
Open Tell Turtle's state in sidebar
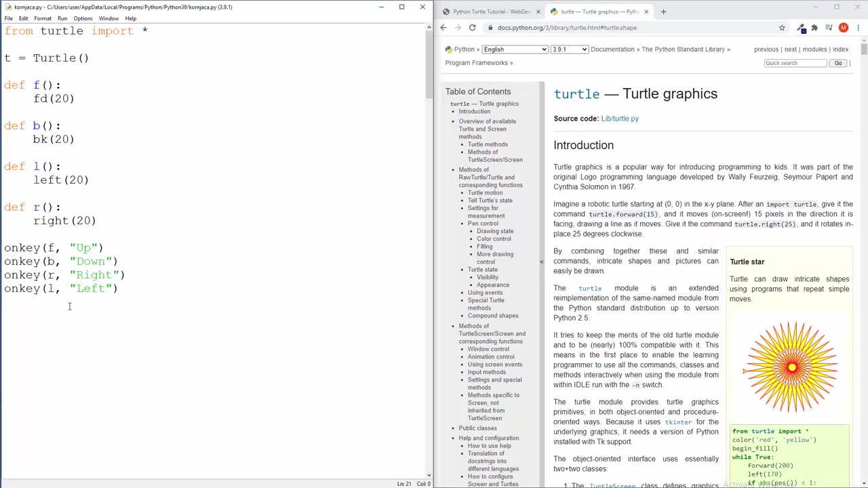490,201
